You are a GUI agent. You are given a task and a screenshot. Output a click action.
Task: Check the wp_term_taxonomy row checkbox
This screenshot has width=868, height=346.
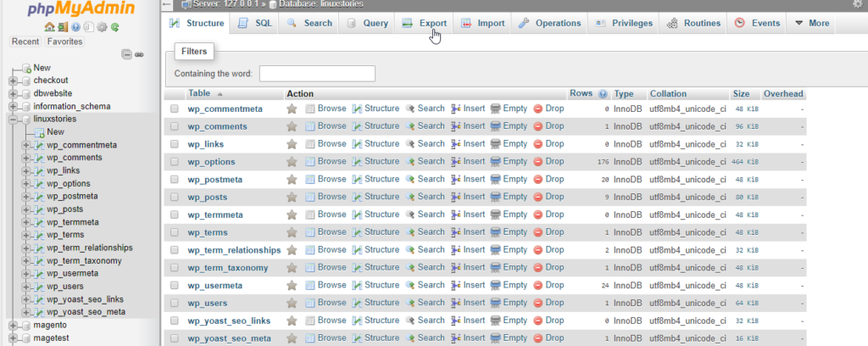point(175,268)
